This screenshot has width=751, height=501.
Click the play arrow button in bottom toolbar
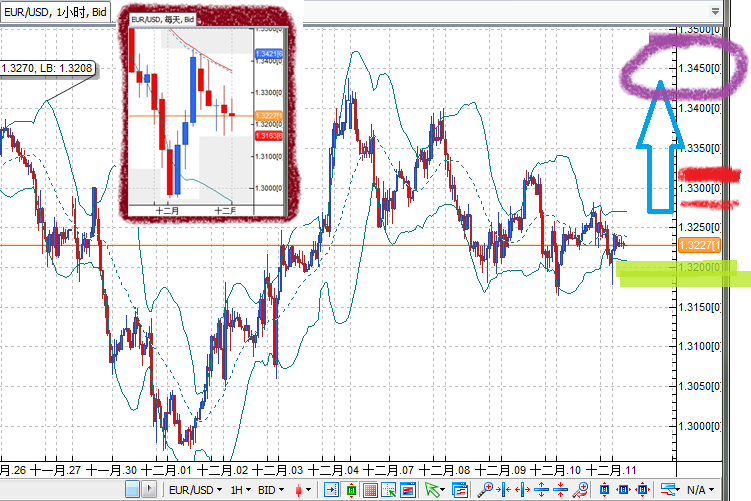pos(149,489)
